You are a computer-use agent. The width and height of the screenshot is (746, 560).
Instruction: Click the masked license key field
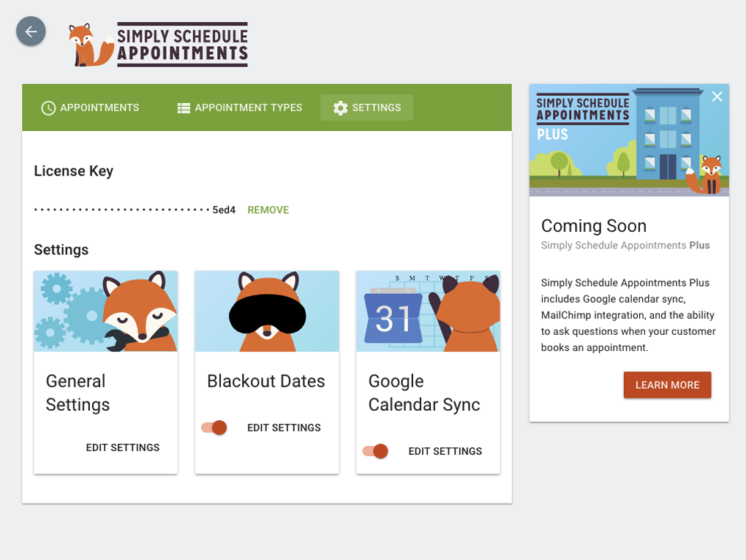click(x=135, y=210)
